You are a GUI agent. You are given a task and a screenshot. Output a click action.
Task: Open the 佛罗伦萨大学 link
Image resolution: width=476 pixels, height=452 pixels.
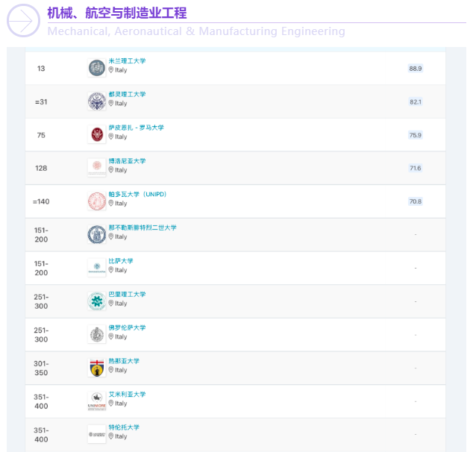click(127, 328)
